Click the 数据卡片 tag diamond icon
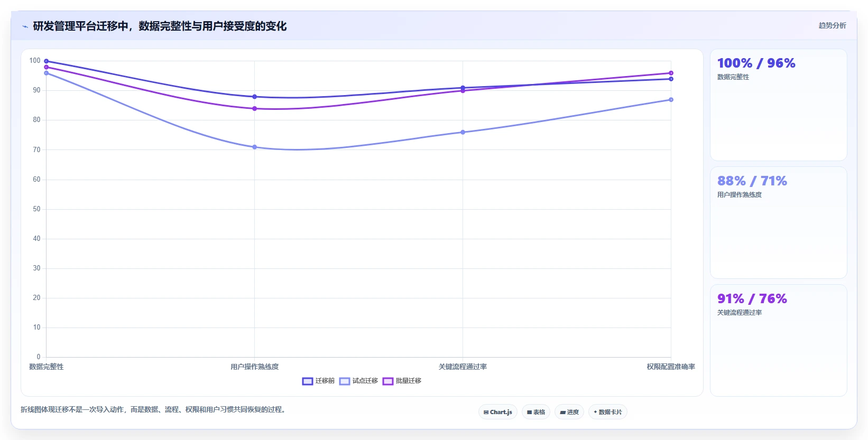The image size is (868, 440). coord(595,412)
